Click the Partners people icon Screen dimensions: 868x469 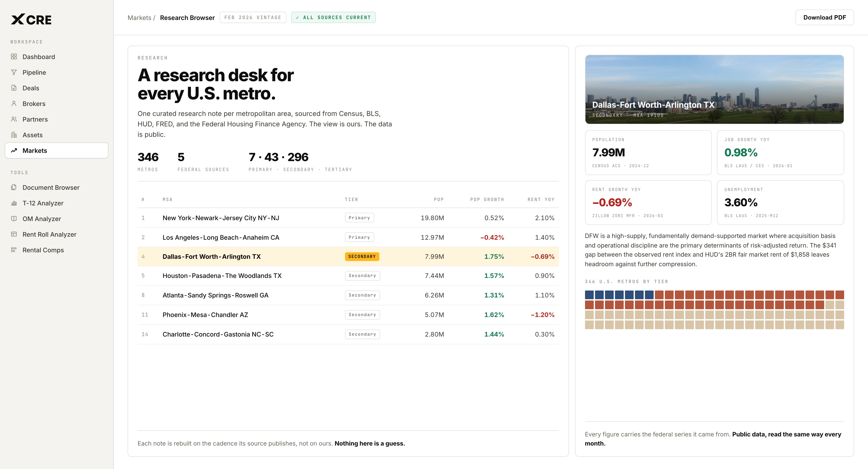[x=14, y=119]
